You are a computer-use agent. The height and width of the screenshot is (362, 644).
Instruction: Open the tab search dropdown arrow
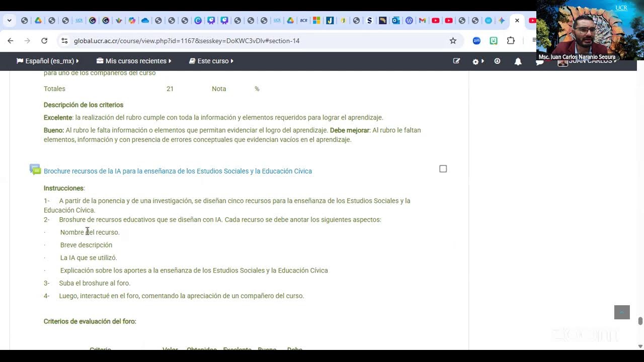point(9,21)
